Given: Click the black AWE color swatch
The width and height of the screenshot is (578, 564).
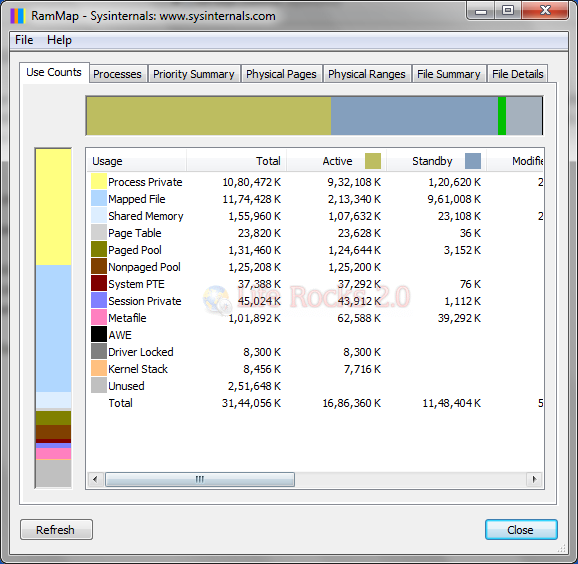Looking at the screenshot, I should [99, 335].
